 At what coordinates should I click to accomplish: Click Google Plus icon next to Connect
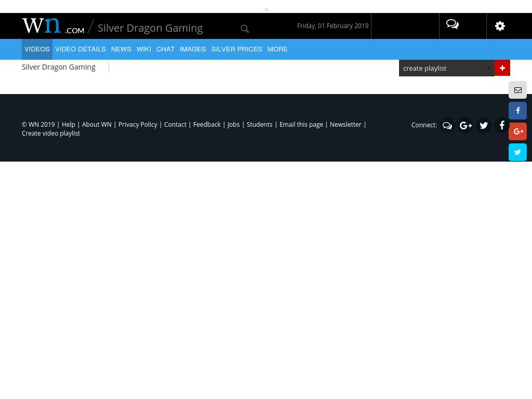465,125
